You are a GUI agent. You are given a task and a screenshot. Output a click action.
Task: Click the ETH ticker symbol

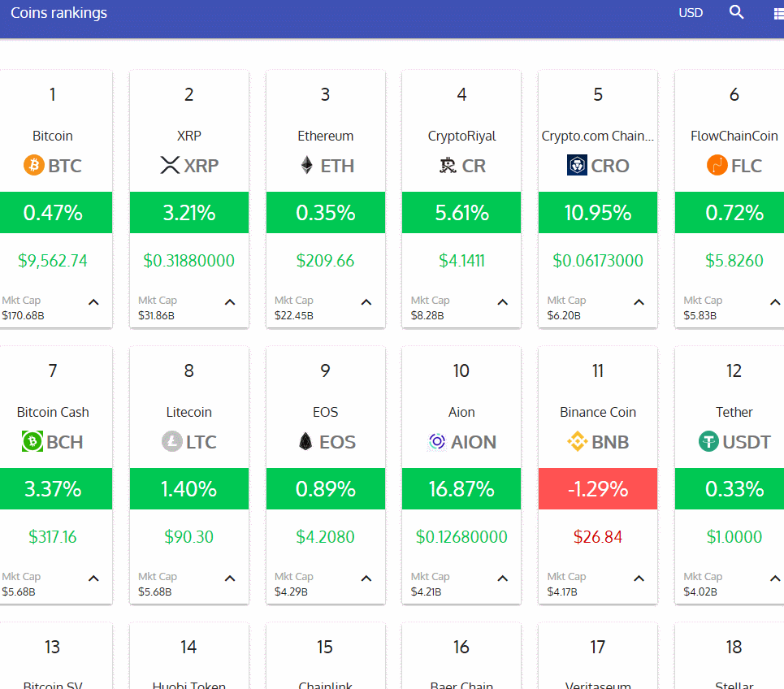pos(337,166)
